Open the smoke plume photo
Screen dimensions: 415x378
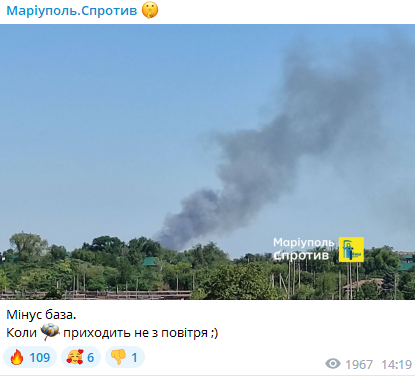[207, 162]
